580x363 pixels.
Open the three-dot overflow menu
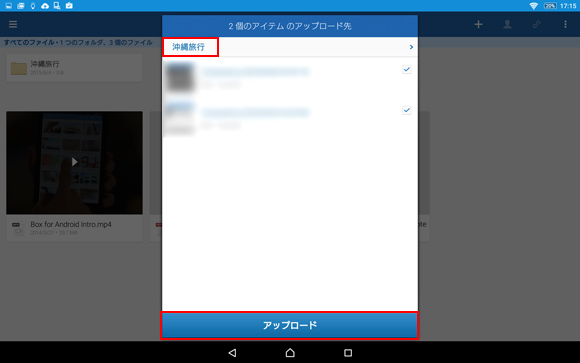tap(565, 24)
